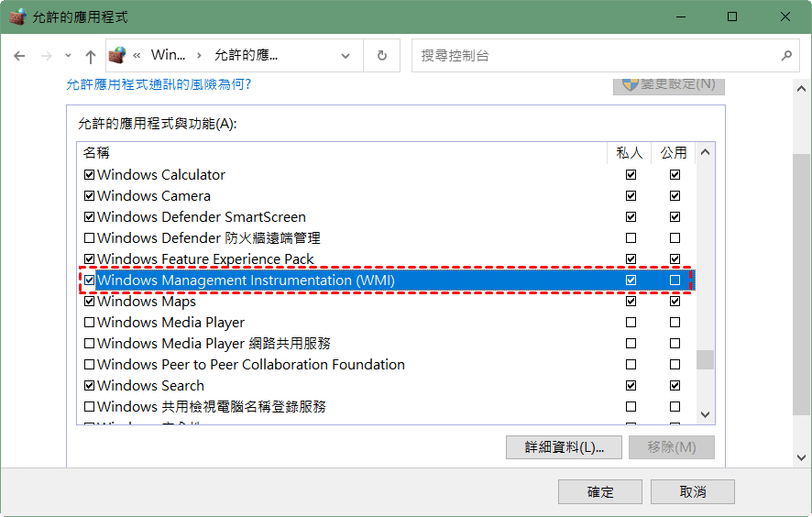This screenshot has height=517, width=812.
Task: Uncheck the Windows Calculator checkbox
Action: [x=89, y=174]
